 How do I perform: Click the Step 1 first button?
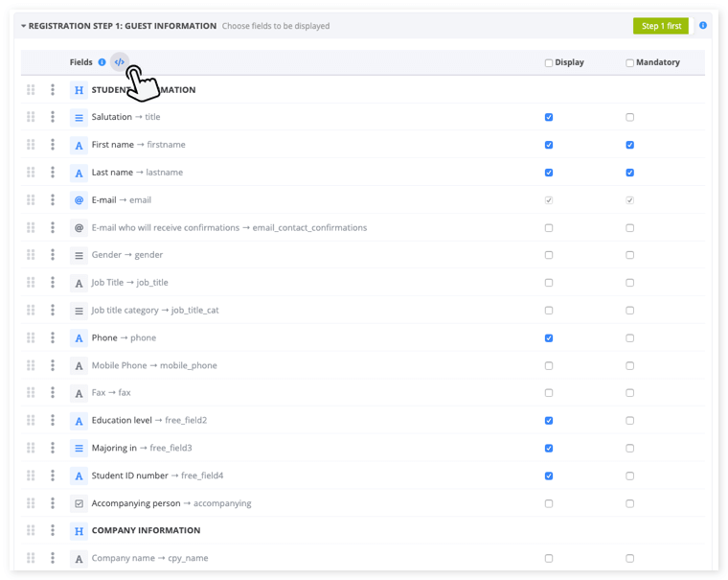coord(661,26)
